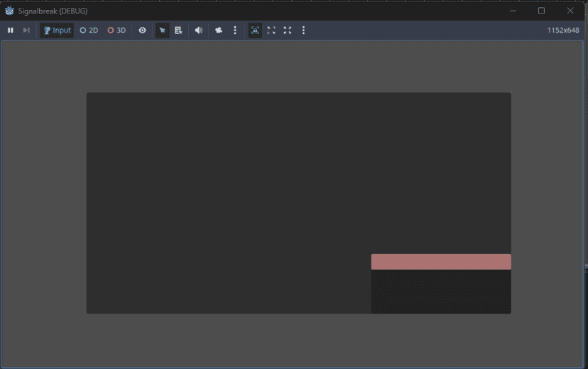The image size is (588, 369).
Task: Switch to 2D node selection mode
Action: pyautogui.click(x=89, y=31)
